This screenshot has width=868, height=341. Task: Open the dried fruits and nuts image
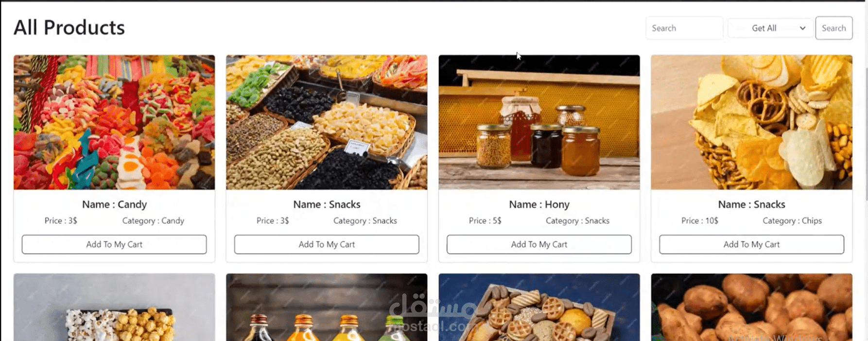click(327, 122)
